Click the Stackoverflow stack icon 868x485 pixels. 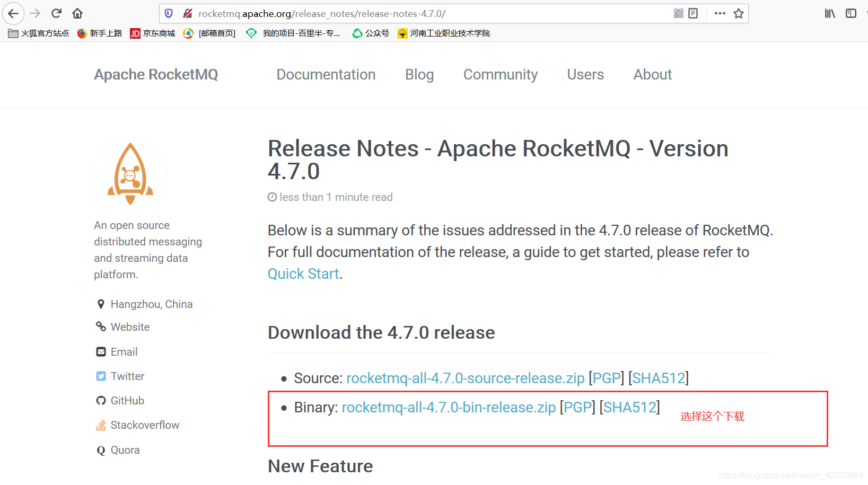click(101, 425)
